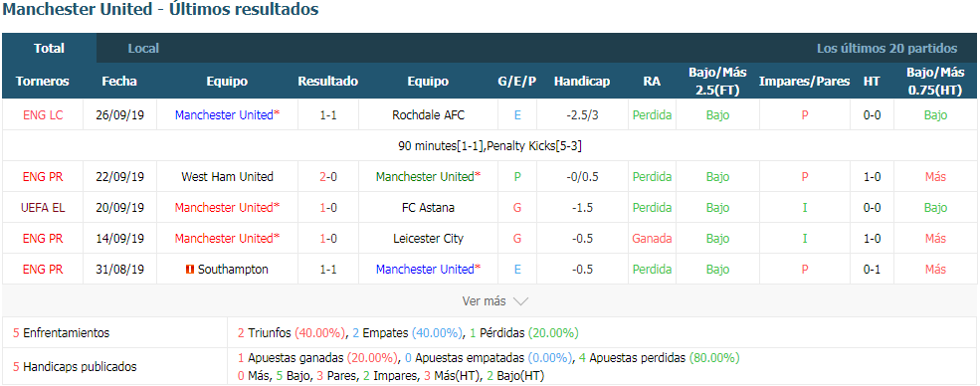Click the Bajo/Más 2.5(FT) column header

click(717, 82)
